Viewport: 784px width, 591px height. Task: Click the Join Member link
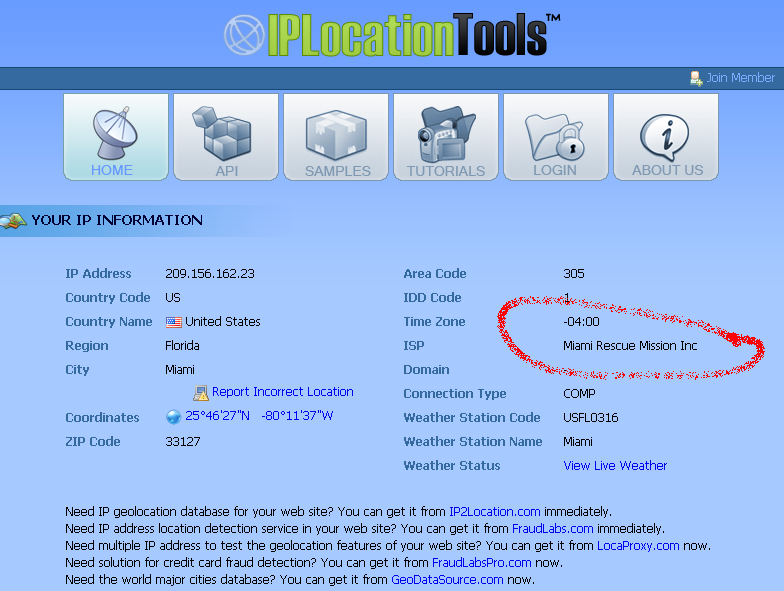740,78
